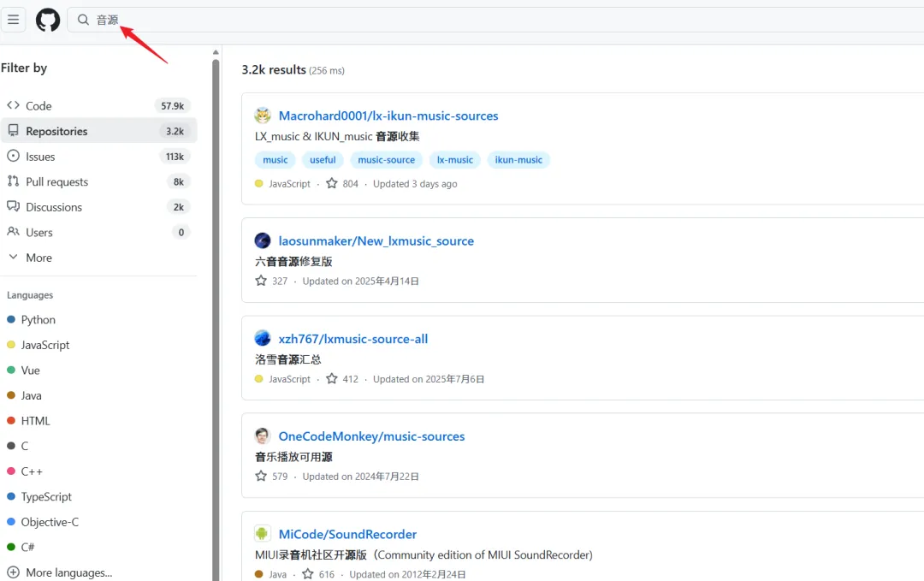The height and width of the screenshot is (581, 924).
Task: Focus the search field containing 音源
Action: 495,20
